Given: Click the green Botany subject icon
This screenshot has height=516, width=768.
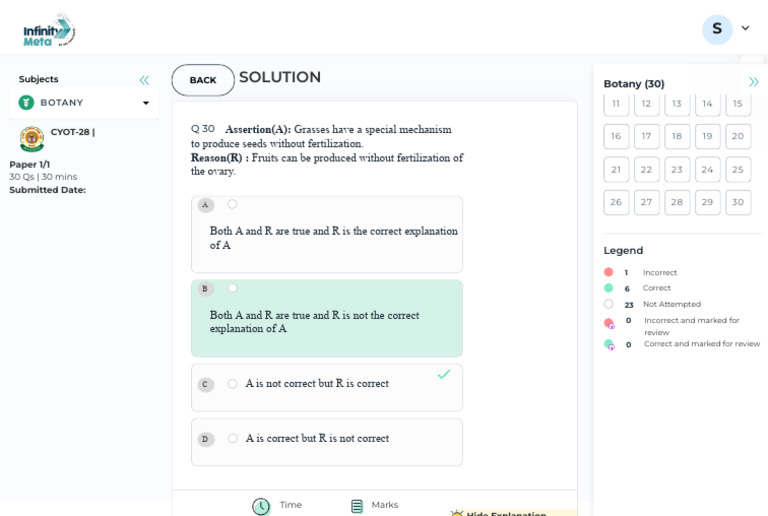Looking at the screenshot, I should [x=26, y=103].
